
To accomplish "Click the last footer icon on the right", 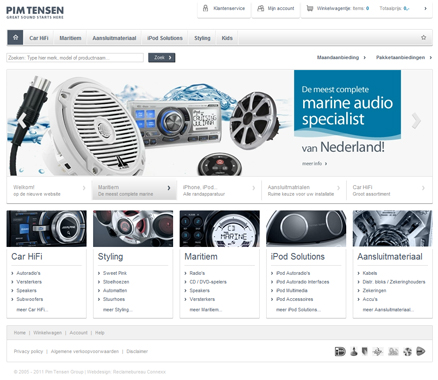I will click(421, 351).
